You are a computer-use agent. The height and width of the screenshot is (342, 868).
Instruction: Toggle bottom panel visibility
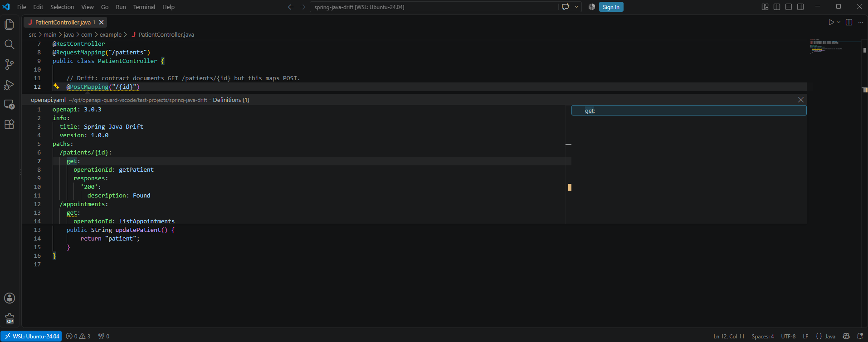[789, 7]
